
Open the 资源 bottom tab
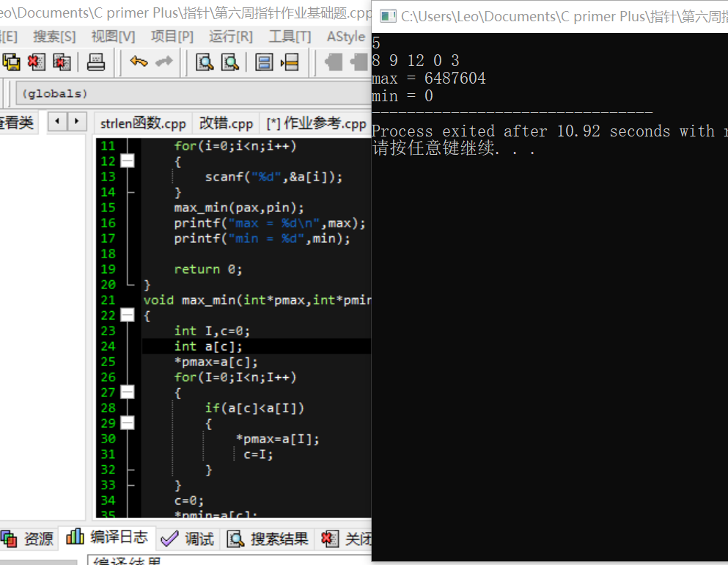pos(28,539)
